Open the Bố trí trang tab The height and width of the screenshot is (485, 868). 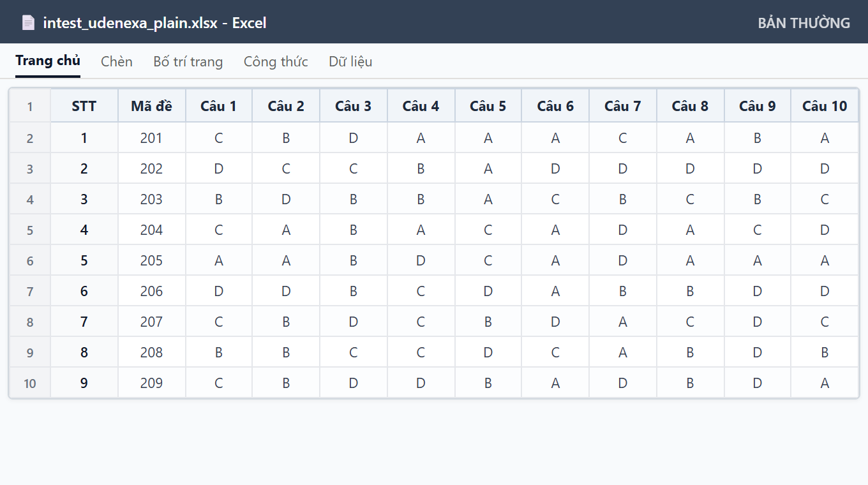pos(188,62)
